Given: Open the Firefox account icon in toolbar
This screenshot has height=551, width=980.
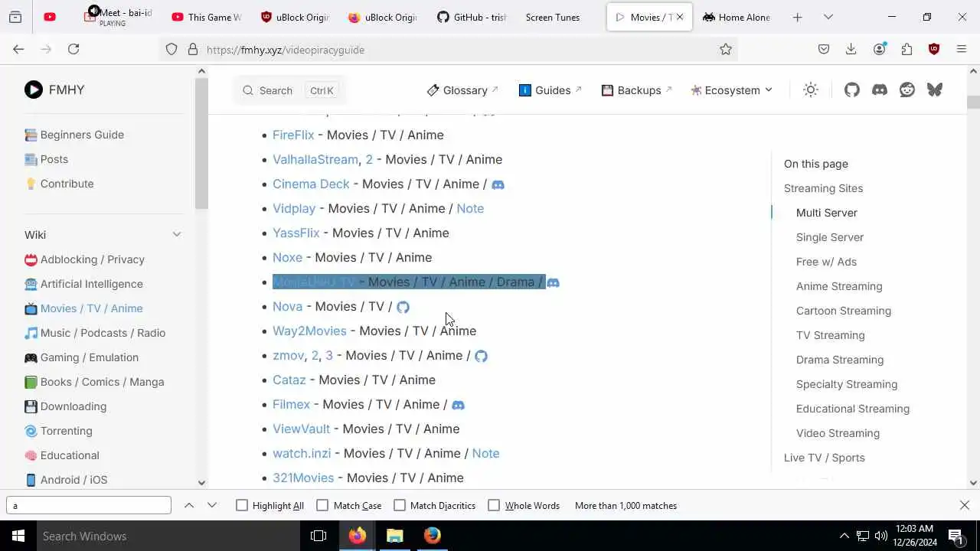Looking at the screenshot, I should point(879,49).
